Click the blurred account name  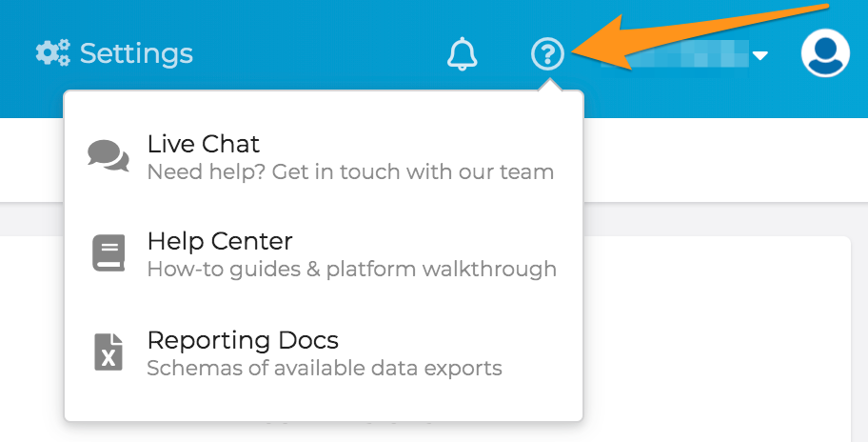tap(674, 54)
